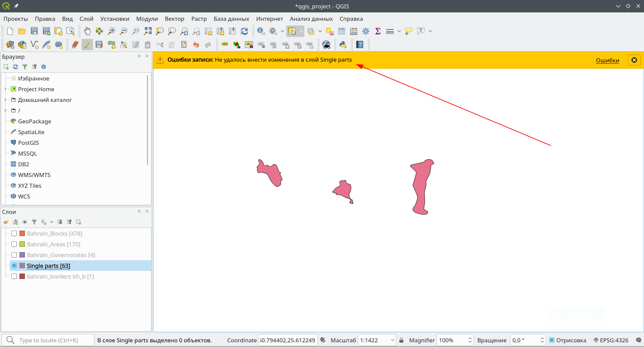The image size is (644, 347).
Task: Click the Toggle Editing pencil icon
Action: tap(87, 45)
